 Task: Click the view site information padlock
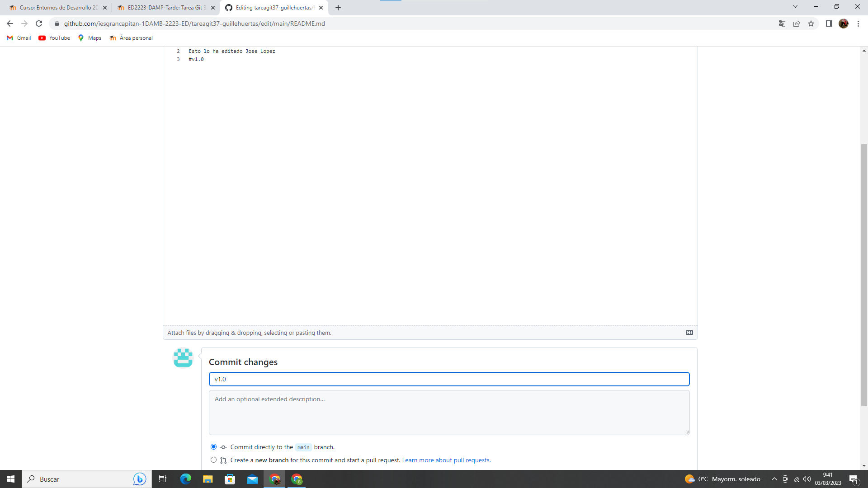[x=57, y=23]
